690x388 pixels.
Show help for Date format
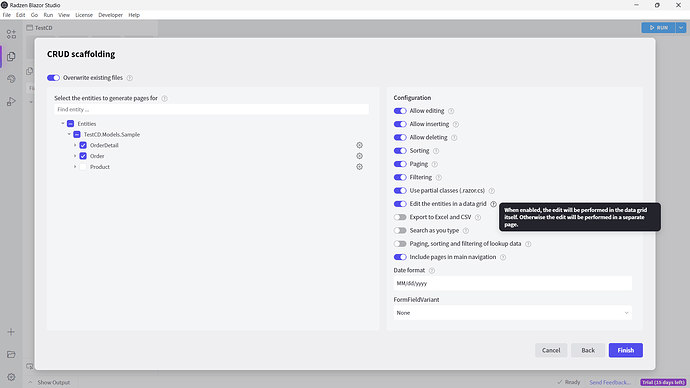pyautogui.click(x=432, y=271)
